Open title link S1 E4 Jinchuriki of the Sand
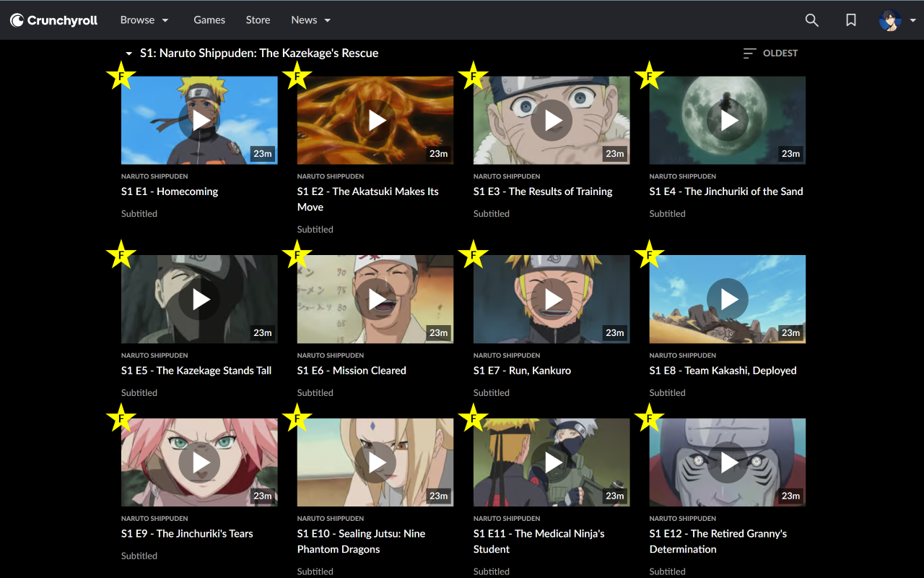Screen dimensions: 924x578 [x=726, y=191]
